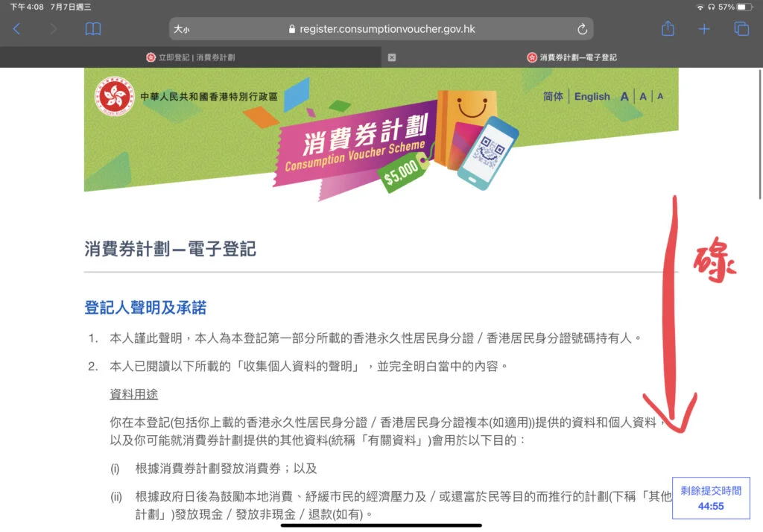
Task: Close the tab using its X icon
Action: [392, 57]
